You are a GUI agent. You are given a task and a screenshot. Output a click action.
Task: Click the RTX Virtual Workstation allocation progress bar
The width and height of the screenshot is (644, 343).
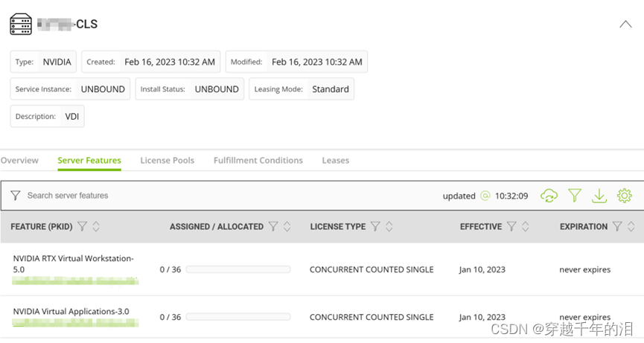[238, 269]
